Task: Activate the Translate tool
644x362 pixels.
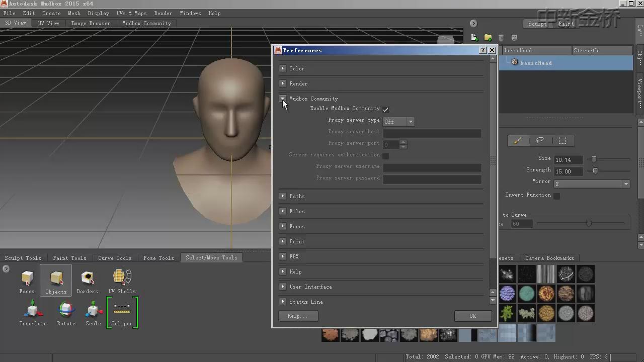Action: coord(33,313)
